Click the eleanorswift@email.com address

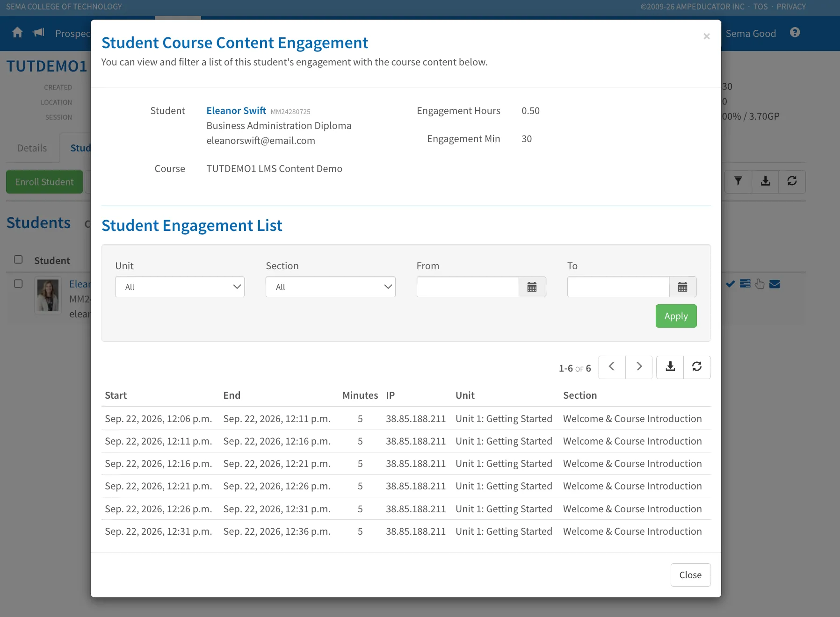261,141
